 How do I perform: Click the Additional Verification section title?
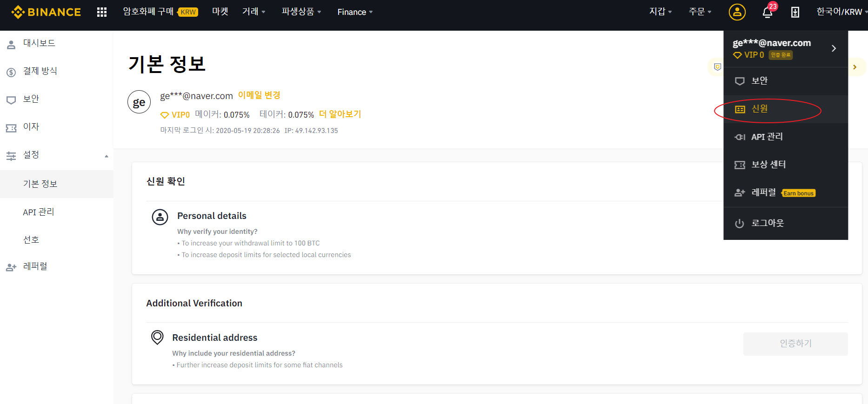click(194, 304)
